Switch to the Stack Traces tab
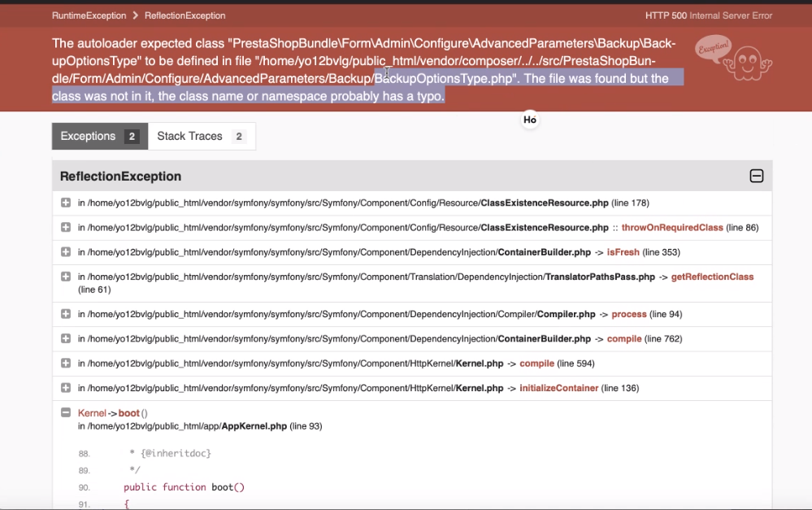Screen dimensions: 812x510 (202, 137)
